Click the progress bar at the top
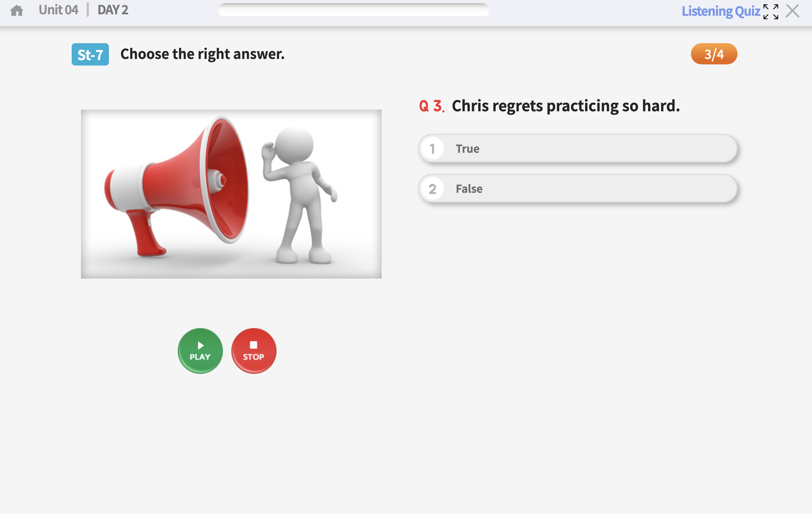Screen dimensions: 812x514 click(353, 10)
